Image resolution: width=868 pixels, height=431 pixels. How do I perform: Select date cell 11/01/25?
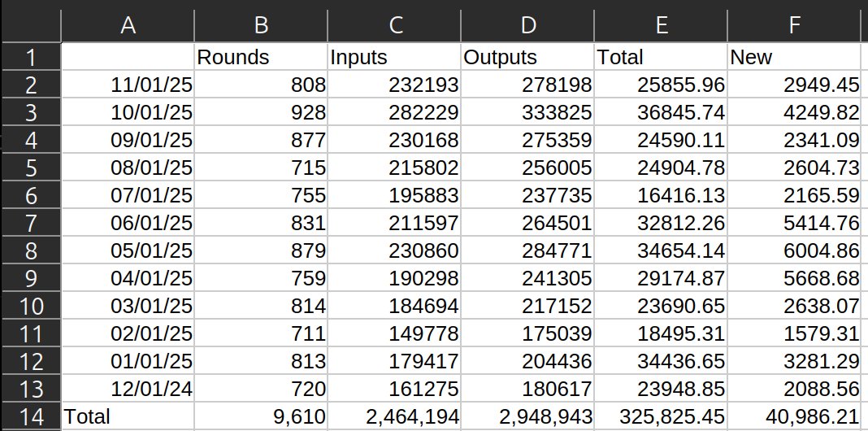tap(128, 85)
